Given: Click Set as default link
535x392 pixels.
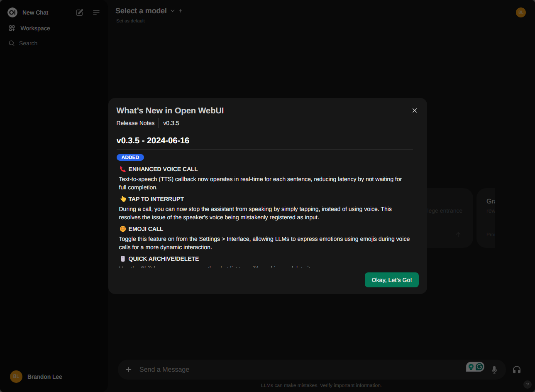Looking at the screenshot, I should tap(130, 21).
